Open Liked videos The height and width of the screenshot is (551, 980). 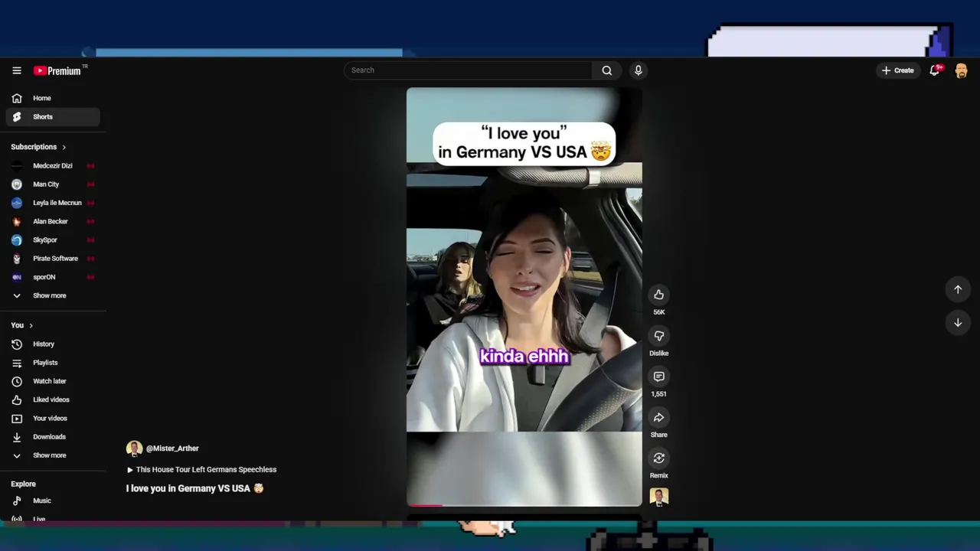point(53,399)
